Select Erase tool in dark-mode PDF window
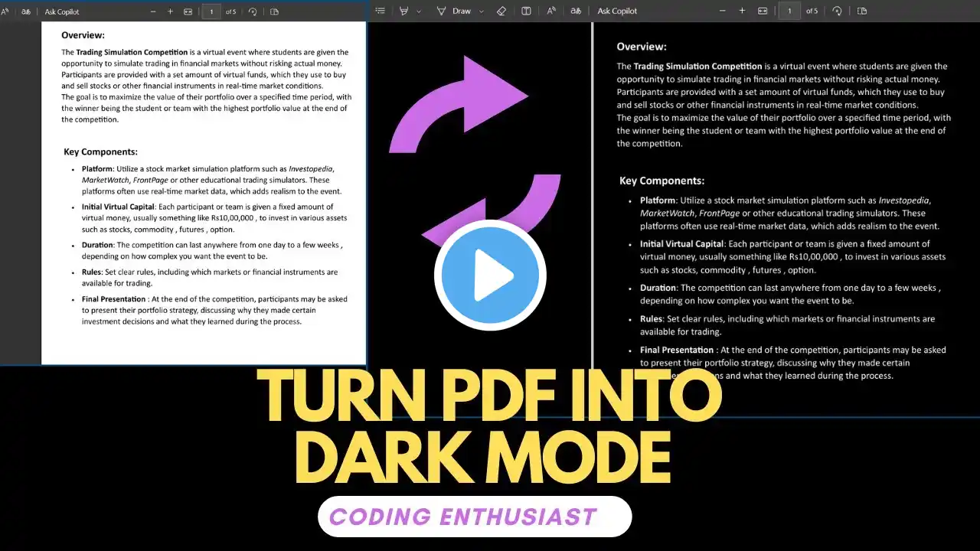The image size is (980, 551). click(501, 11)
